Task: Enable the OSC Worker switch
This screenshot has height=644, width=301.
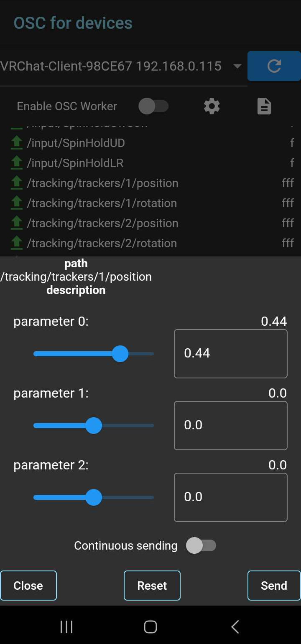Action: 153,106
